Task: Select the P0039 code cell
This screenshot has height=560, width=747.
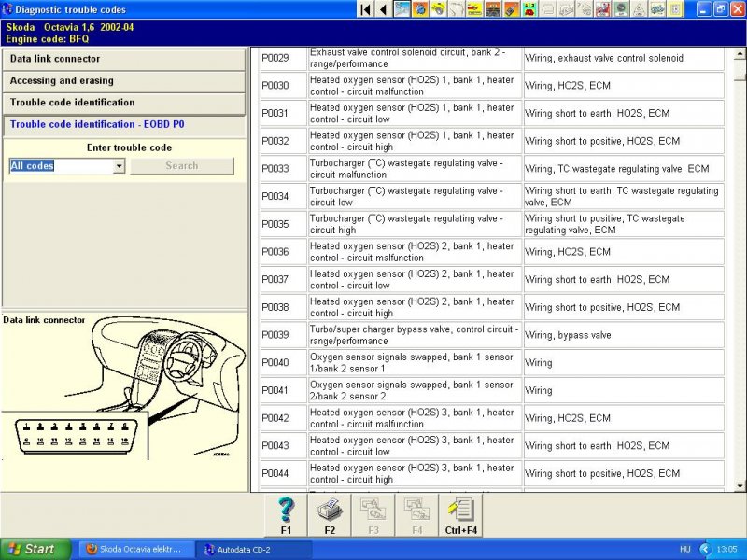Action: [283, 335]
